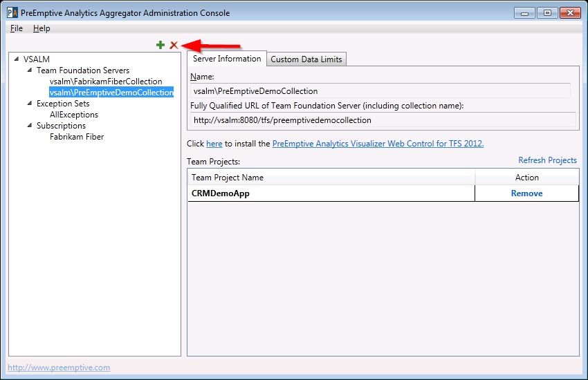Select vsalm\FabrikamFiberCollection in the tree
The width and height of the screenshot is (588, 380).
106,82
